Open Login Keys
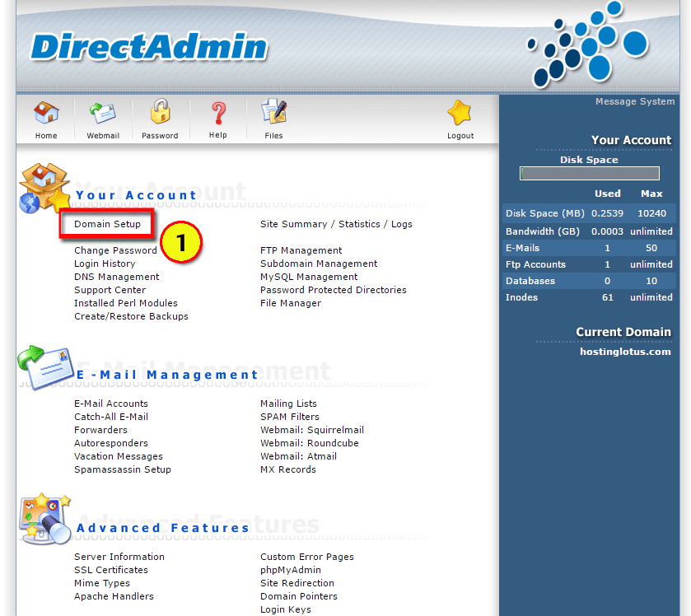This screenshot has width=691, height=616. click(286, 610)
